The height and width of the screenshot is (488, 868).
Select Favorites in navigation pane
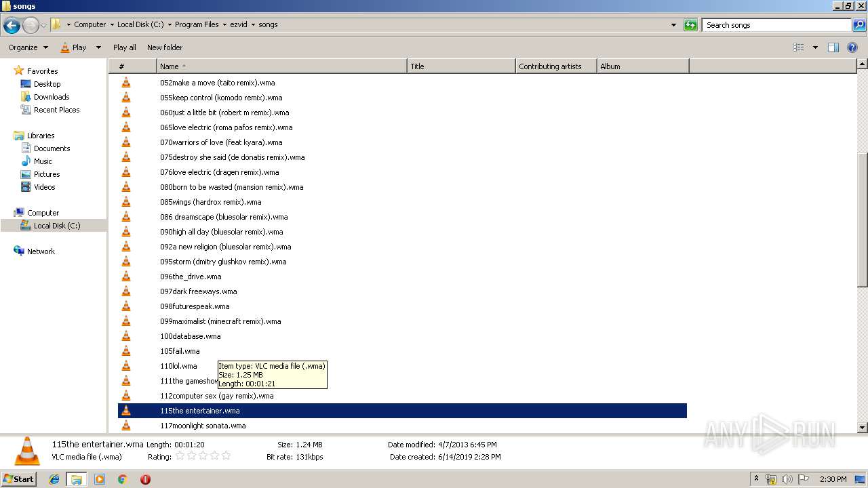pos(42,71)
